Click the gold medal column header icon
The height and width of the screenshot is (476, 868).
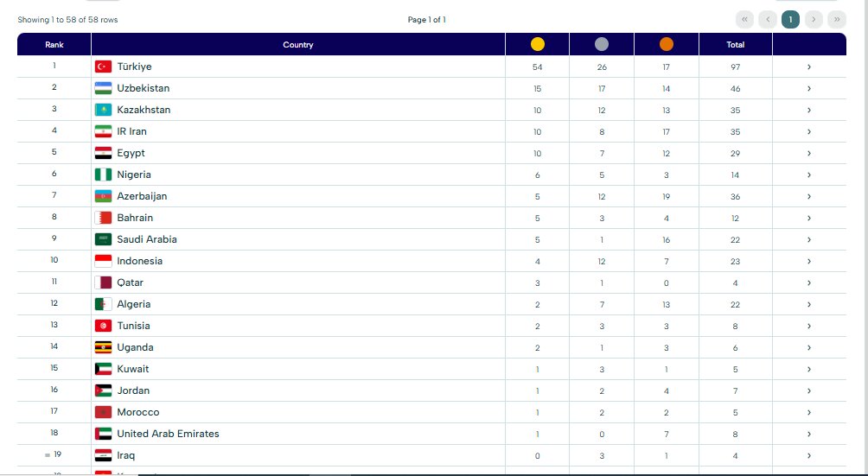point(537,45)
